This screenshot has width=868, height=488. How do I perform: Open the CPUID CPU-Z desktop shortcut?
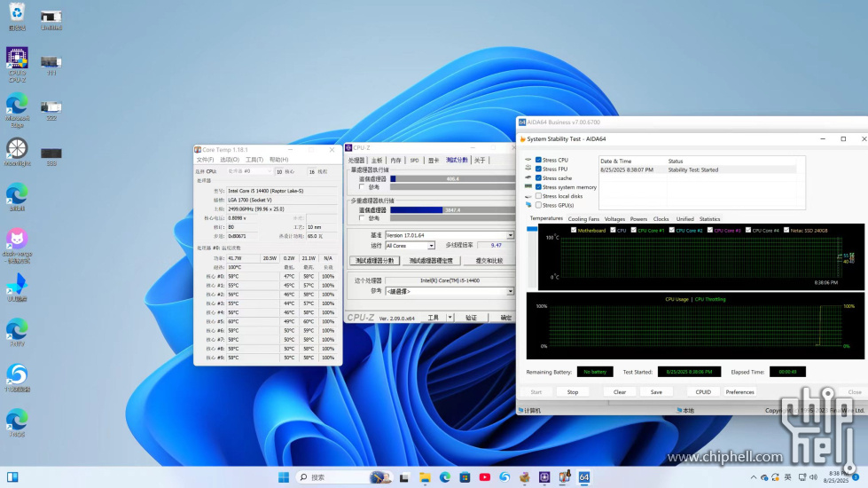coord(17,64)
